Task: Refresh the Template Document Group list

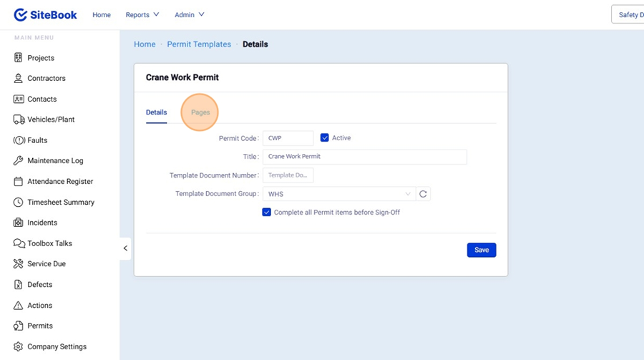Action: pyautogui.click(x=423, y=194)
